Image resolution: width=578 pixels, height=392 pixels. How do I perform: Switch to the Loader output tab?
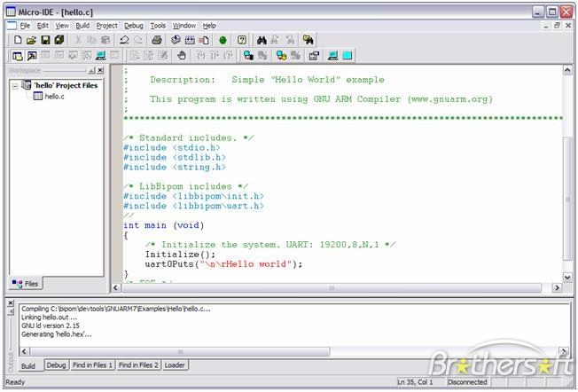click(175, 365)
